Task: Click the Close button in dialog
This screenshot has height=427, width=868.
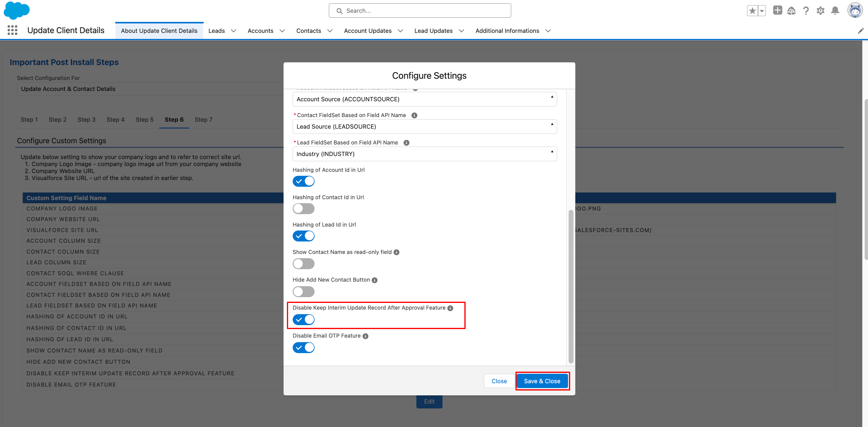Action: (x=499, y=381)
